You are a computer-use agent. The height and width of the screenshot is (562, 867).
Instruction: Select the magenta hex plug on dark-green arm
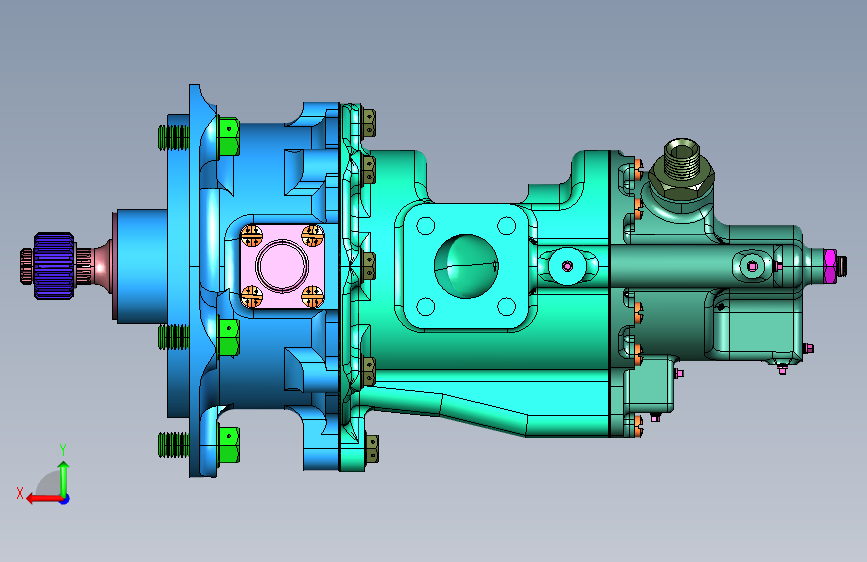(753, 266)
